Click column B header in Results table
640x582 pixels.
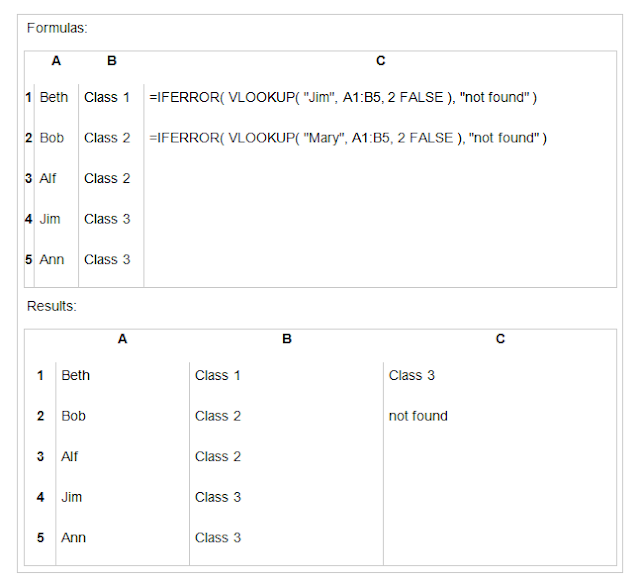[287, 339]
